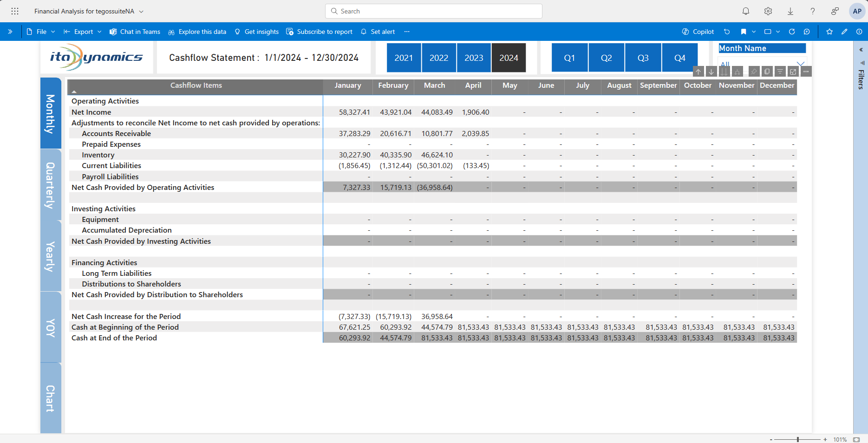This screenshot has width=868, height=443.
Task: Click Subscribe to report button
Action: pos(319,32)
